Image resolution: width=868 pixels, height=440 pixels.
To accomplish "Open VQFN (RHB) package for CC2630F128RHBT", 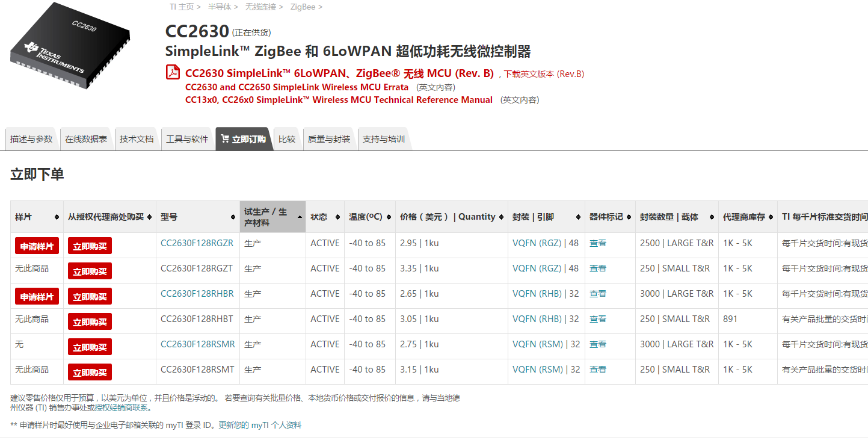I will (537, 319).
